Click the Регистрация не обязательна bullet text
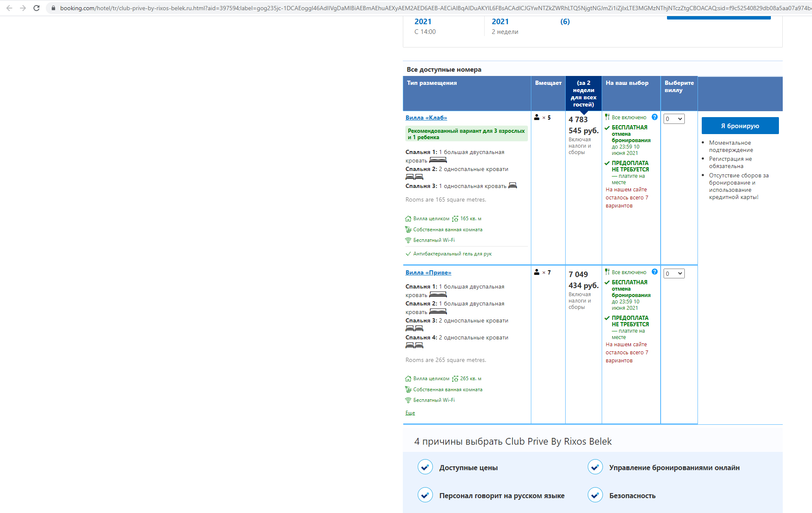Viewport: 812px width, 513px height. point(730,163)
